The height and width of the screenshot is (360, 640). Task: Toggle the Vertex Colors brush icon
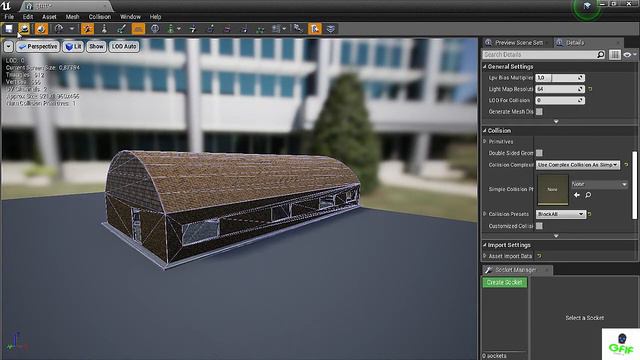pyautogui.click(x=121, y=29)
